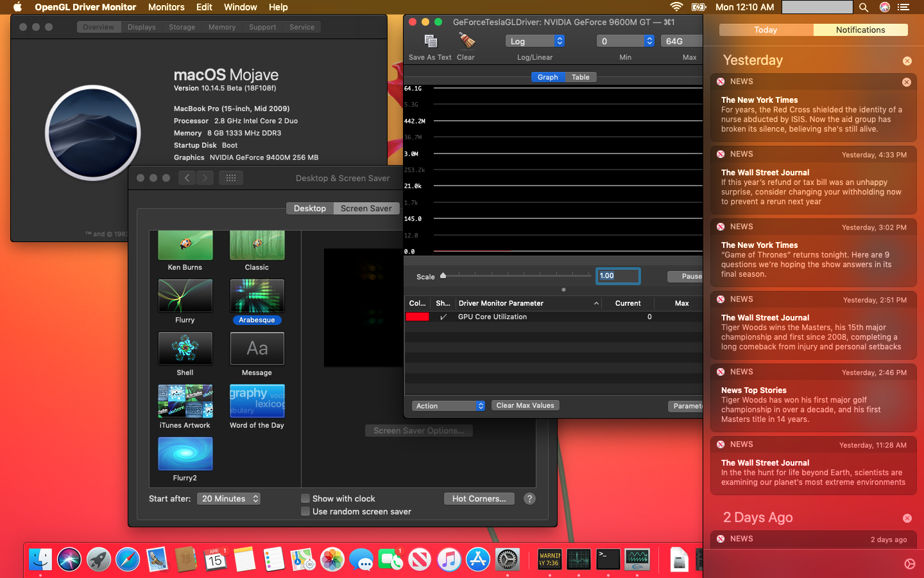Screen dimensions: 924x578
Task: Open Safari compass icon in dock
Action: pyautogui.click(x=128, y=559)
